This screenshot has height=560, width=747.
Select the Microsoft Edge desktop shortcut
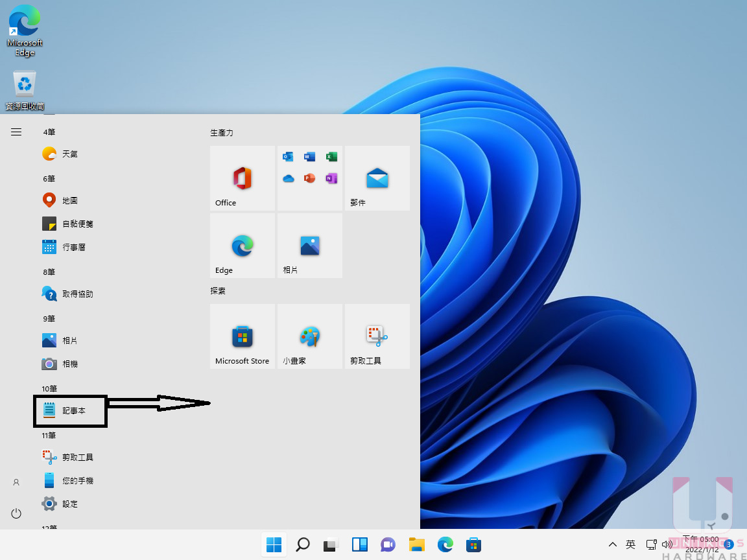pos(25,30)
